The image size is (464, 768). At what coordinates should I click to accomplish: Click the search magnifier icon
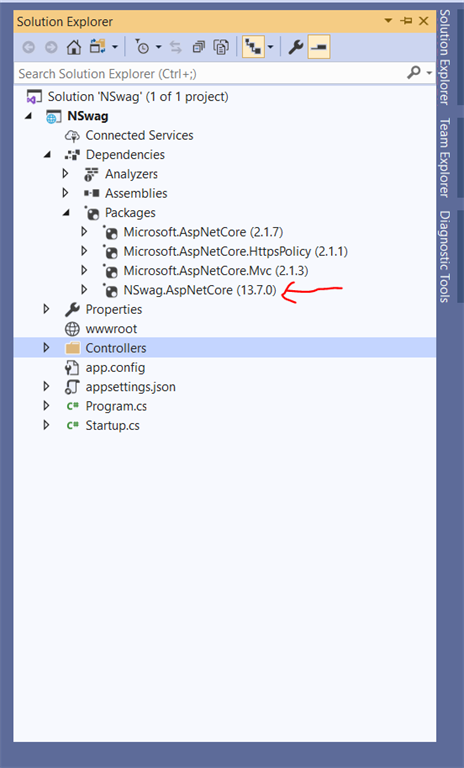pyautogui.click(x=414, y=73)
